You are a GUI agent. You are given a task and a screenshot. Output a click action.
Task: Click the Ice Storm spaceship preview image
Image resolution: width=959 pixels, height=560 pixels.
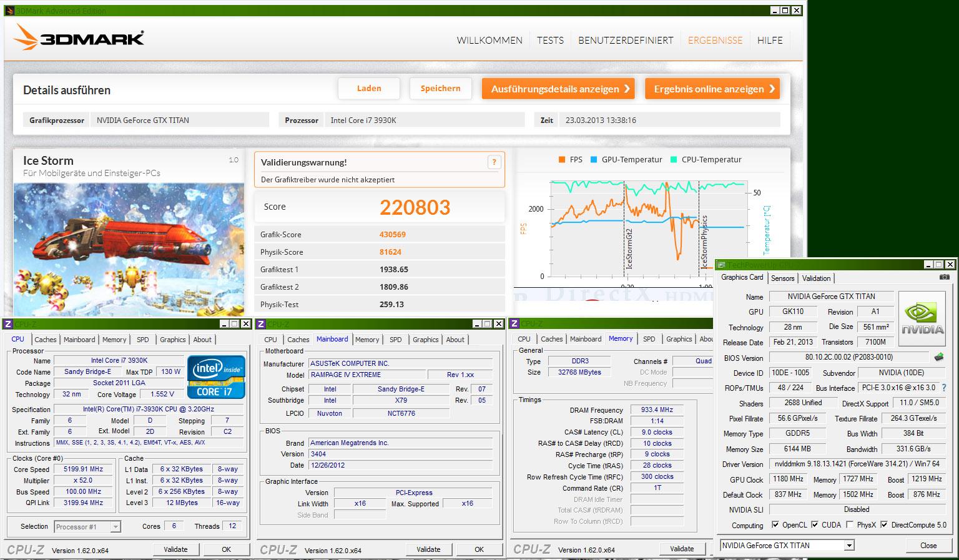[129, 249]
